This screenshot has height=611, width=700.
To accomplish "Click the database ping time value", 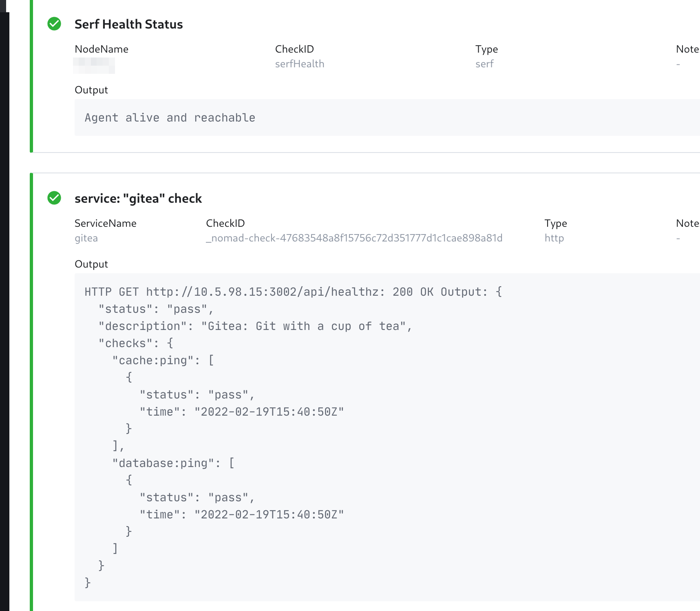I will 269,515.
